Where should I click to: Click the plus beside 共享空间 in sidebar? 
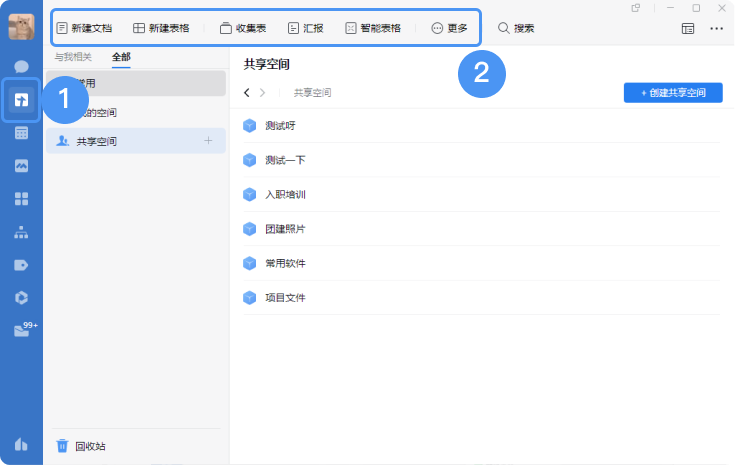click(209, 141)
